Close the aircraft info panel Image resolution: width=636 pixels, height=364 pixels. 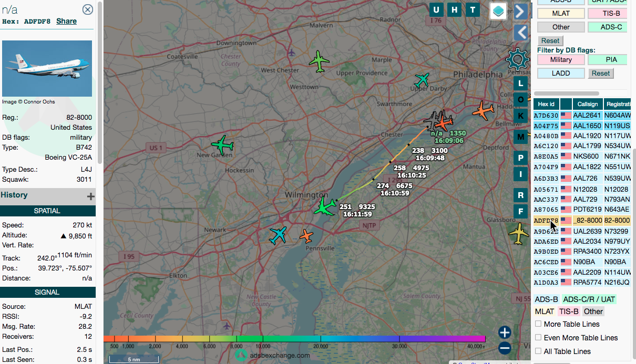[x=88, y=9]
